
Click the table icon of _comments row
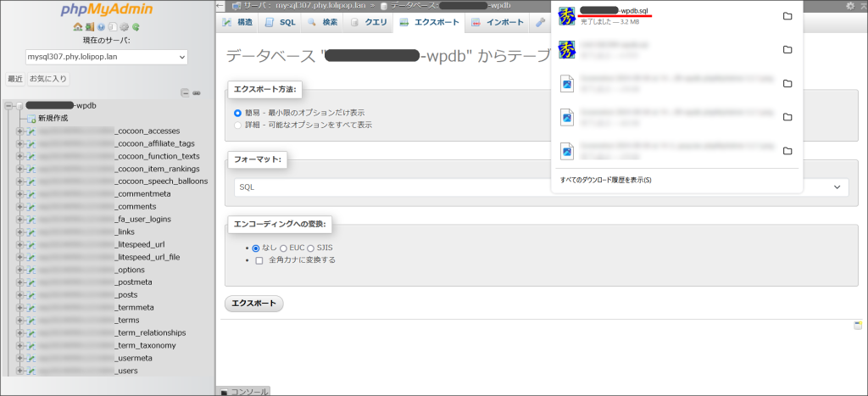point(31,207)
